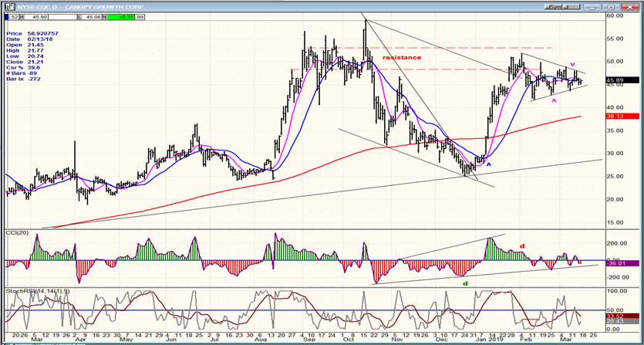
Task: Click the High 21.77 data readout
Action: (x=25, y=49)
